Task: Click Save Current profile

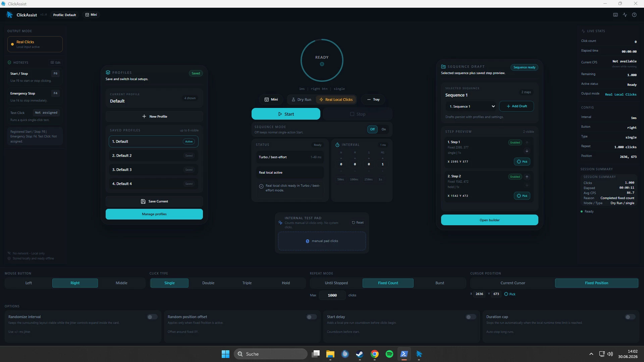Action: click(154, 201)
